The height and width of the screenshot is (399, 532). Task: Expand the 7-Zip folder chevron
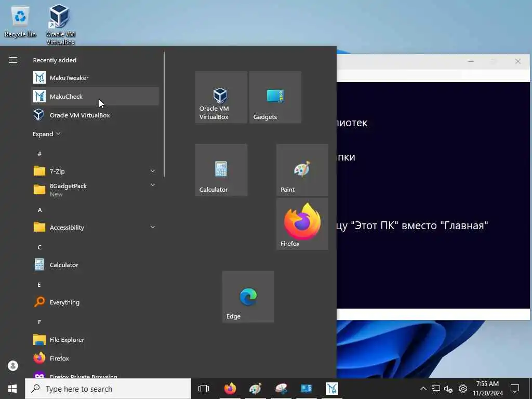click(x=153, y=171)
